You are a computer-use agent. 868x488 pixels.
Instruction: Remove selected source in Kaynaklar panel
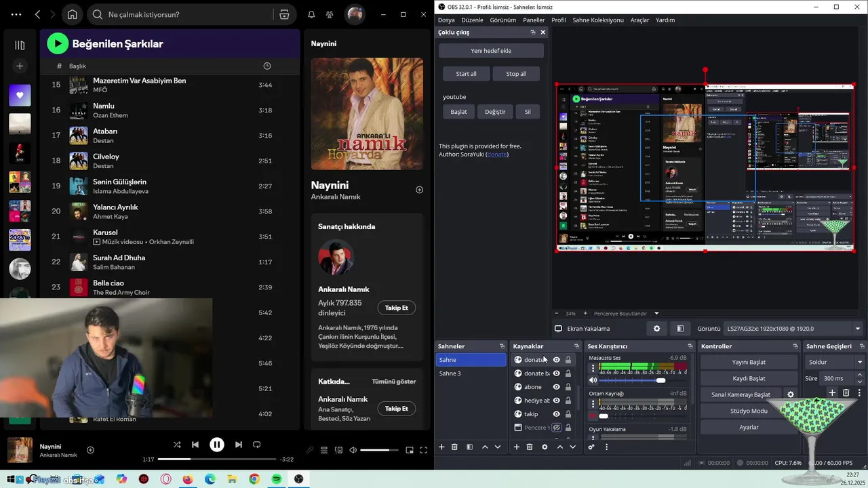click(x=530, y=447)
